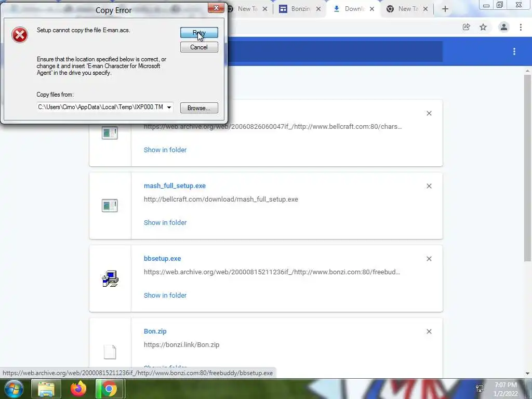Edit the Copy files from path field
This screenshot has height=399, width=532.
pyautogui.click(x=101, y=107)
